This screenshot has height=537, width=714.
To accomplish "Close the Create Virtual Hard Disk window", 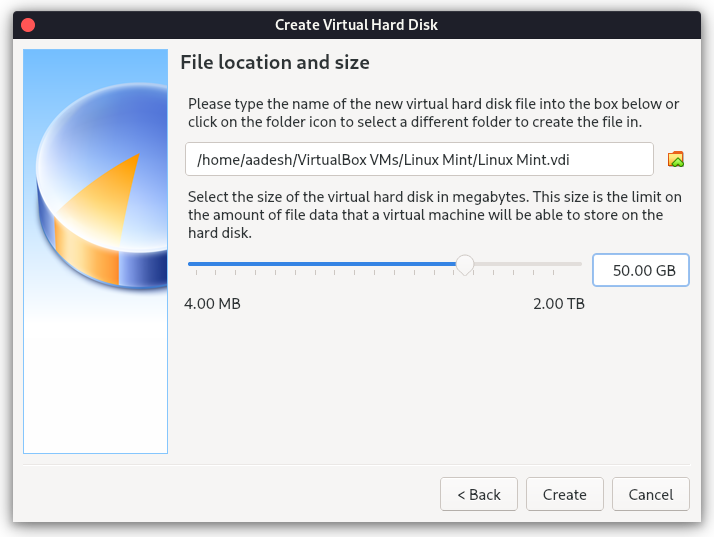I will (27, 23).
